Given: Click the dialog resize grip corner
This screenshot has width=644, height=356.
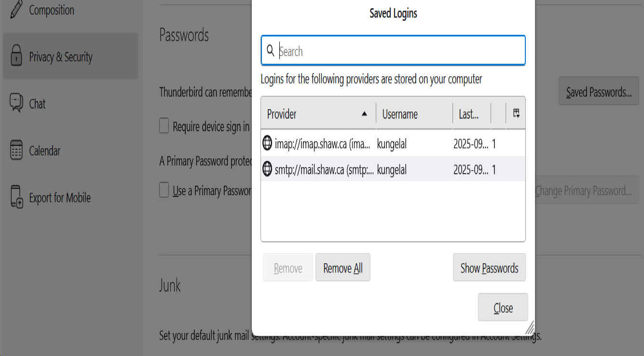Looking at the screenshot, I should click(x=530, y=328).
